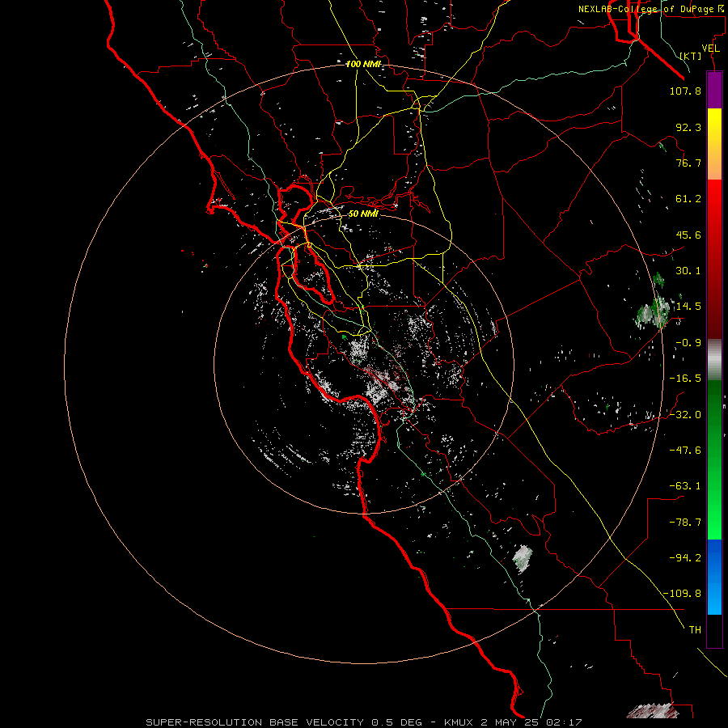Click the NEXLAB-College of DuPage watermark text
The height and width of the screenshot is (728, 728).
[x=653, y=9]
